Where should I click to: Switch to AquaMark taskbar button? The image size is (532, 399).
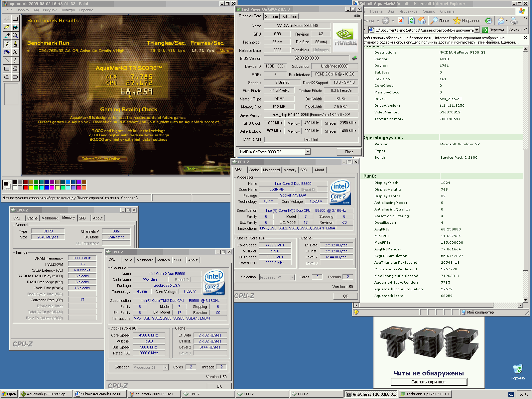46,394
